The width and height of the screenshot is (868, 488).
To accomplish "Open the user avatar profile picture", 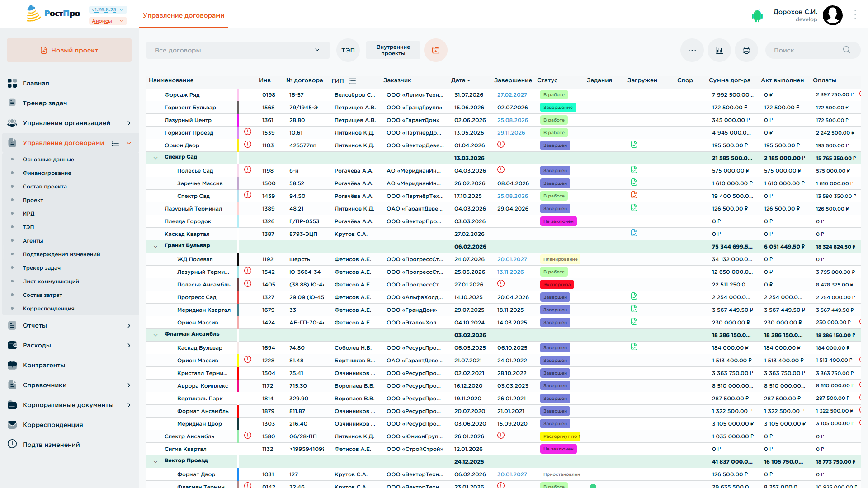I will (832, 15).
